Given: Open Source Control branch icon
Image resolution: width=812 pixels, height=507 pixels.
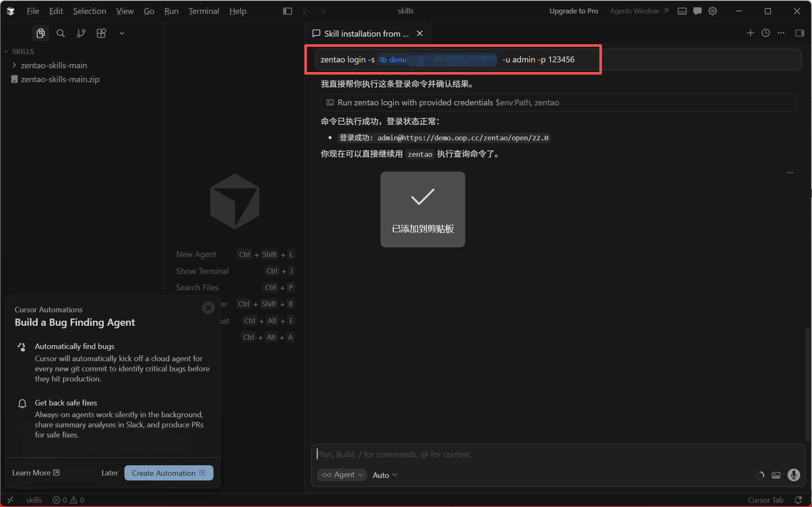Looking at the screenshot, I should (x=81, y=33).
